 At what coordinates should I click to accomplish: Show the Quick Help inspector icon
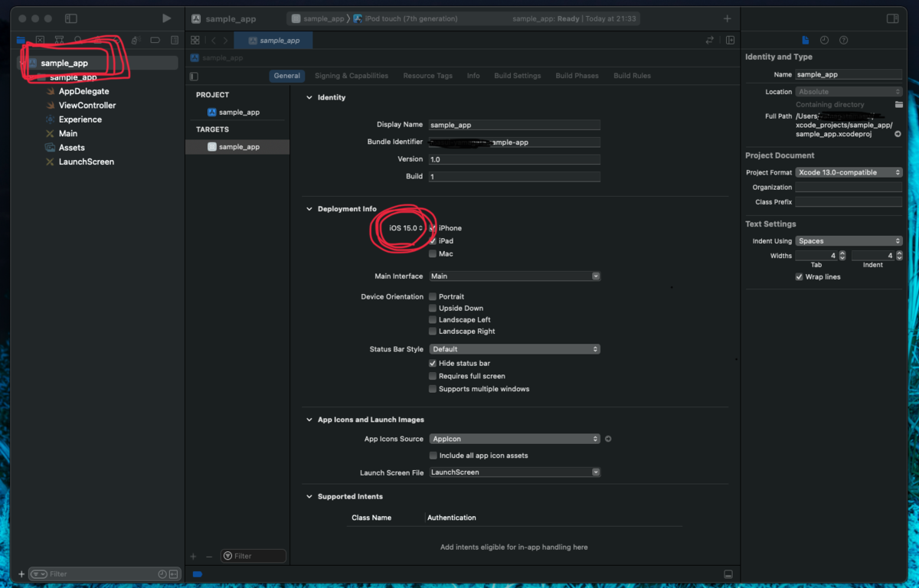[844, 40]
